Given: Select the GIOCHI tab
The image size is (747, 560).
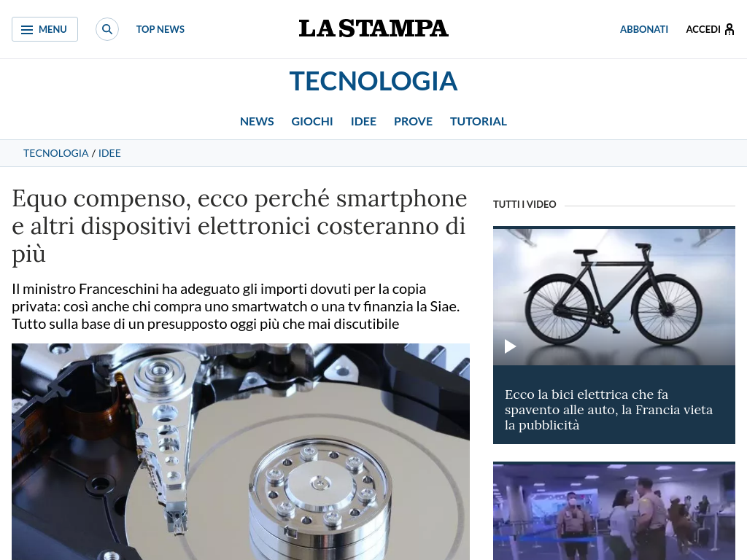Looking at the screenshot, I should (x=312, y=122).
